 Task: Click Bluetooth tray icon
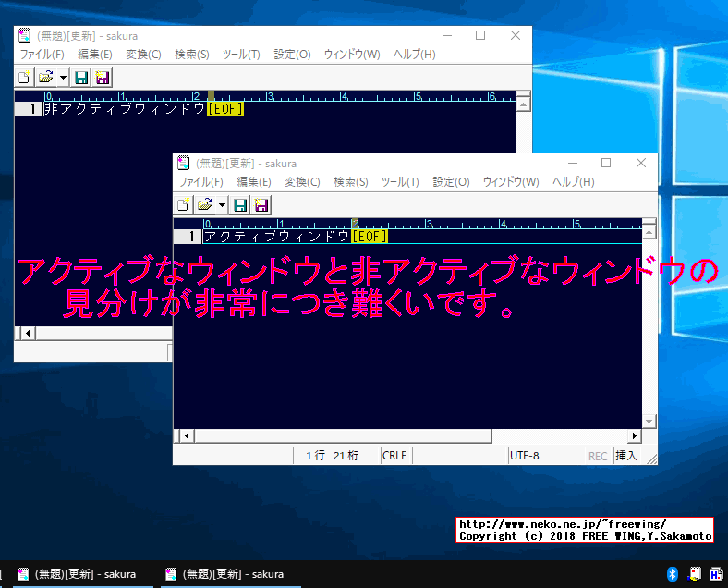[x=673, y=574]
